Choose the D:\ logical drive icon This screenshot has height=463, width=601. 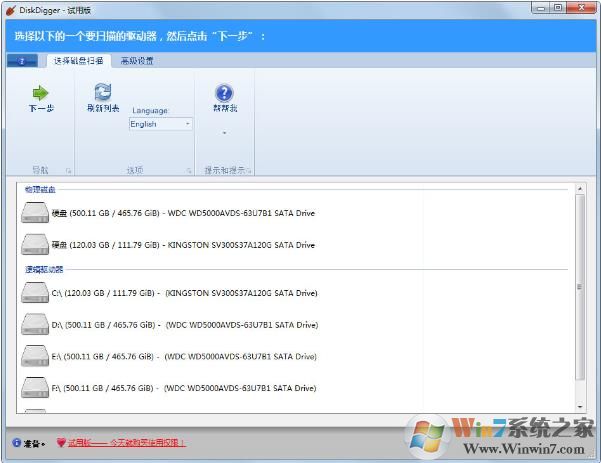click(x=35, y=325)
